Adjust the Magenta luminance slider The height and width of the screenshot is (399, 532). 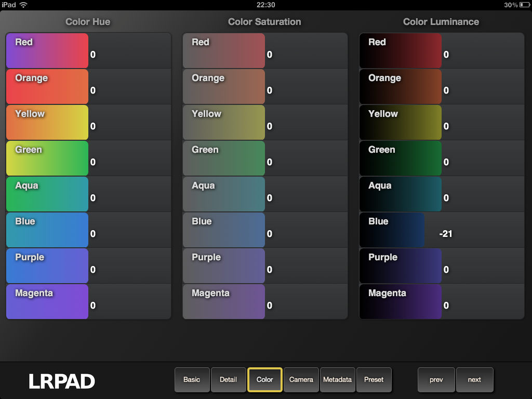[x=442, y=302]
